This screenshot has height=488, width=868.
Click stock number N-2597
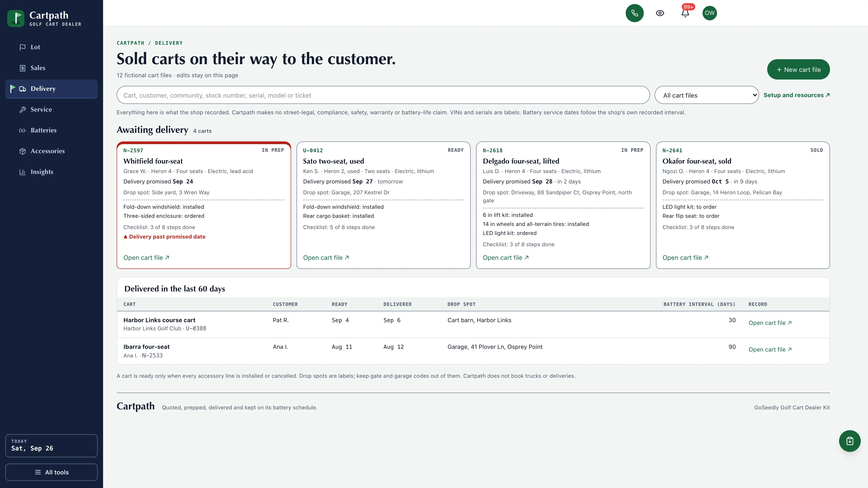click(x=133, y=150)
